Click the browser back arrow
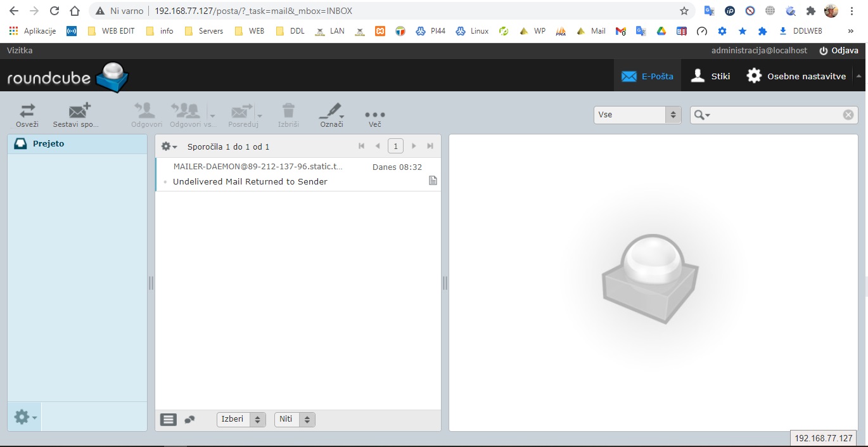The height and width of the screenshot is (447, 868). click(14, 11)
